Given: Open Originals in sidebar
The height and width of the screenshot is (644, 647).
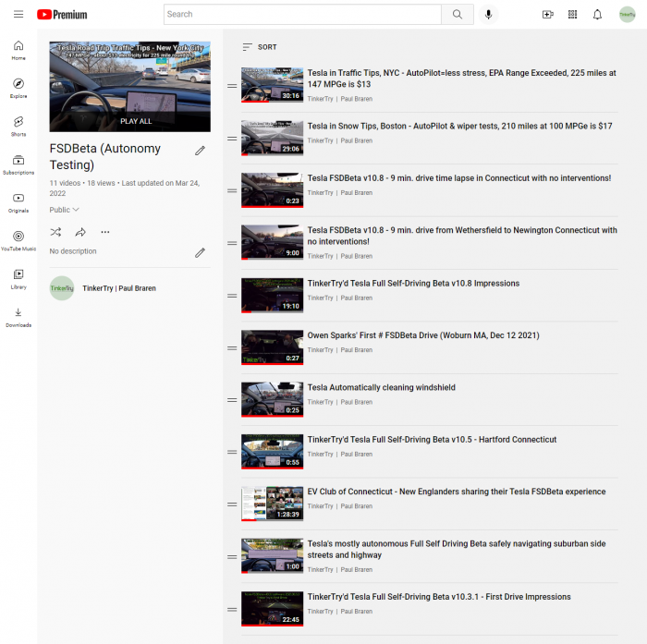Looking at the screenshot, I should click(18, 202).
